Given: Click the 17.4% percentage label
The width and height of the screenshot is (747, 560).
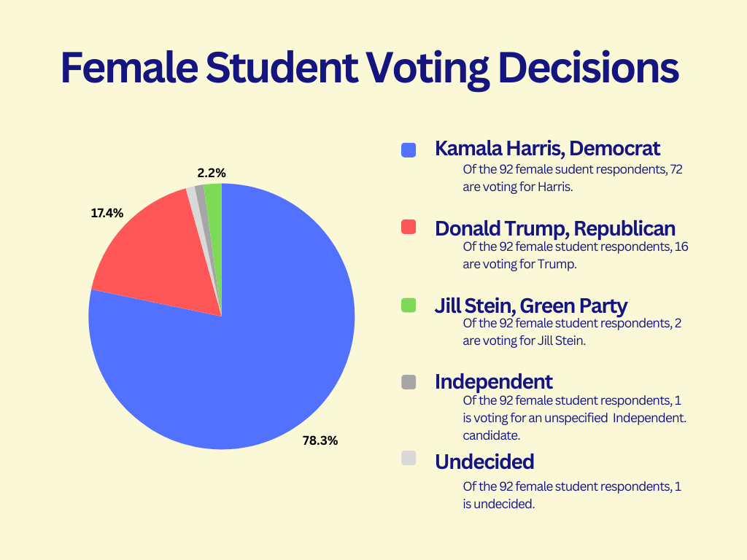Looking at the screenshot, I should click(107, 213).
